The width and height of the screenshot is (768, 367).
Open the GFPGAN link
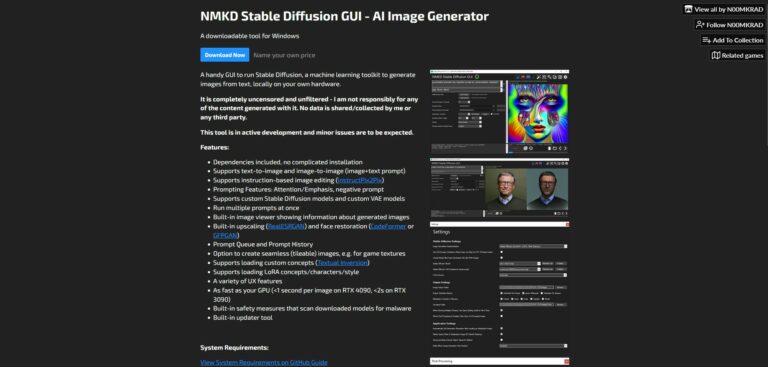coord(225,235)
